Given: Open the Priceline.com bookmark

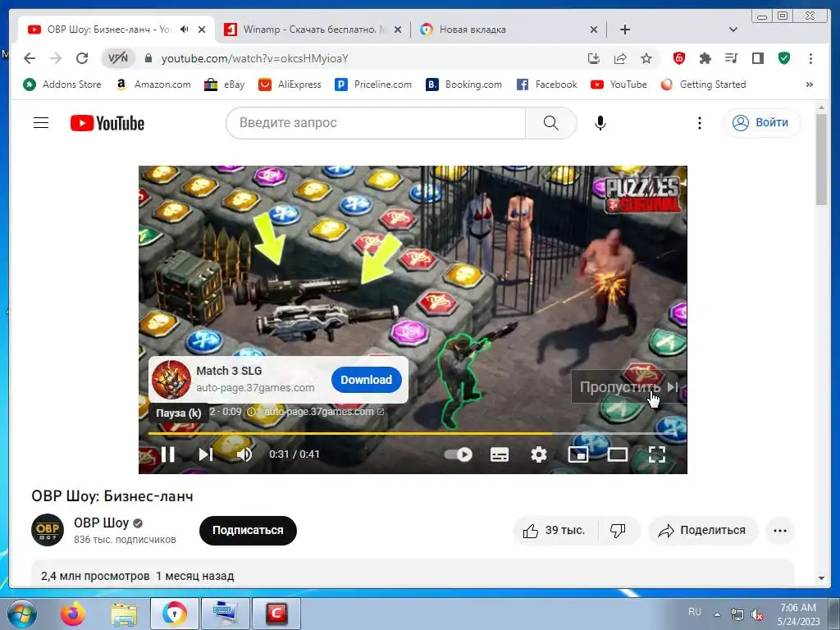Looking at the screenshot, I should point(373,84).
